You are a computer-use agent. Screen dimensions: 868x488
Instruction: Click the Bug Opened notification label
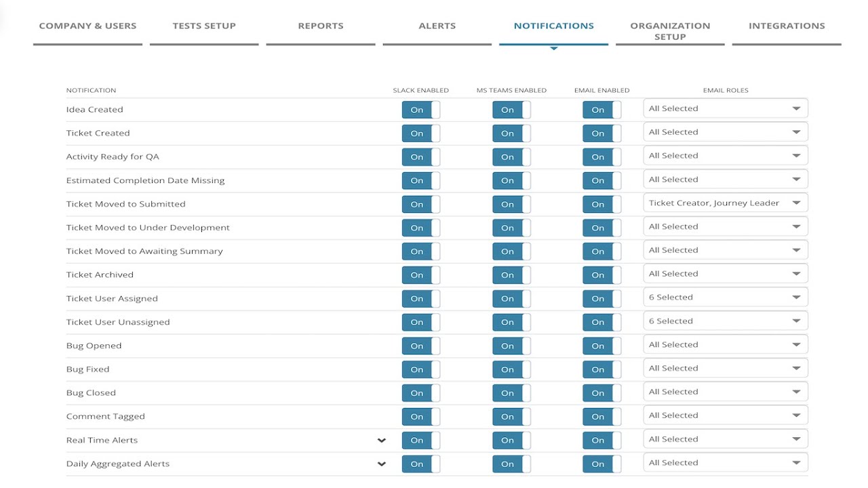pyautogui.click(x=94, y=346)
